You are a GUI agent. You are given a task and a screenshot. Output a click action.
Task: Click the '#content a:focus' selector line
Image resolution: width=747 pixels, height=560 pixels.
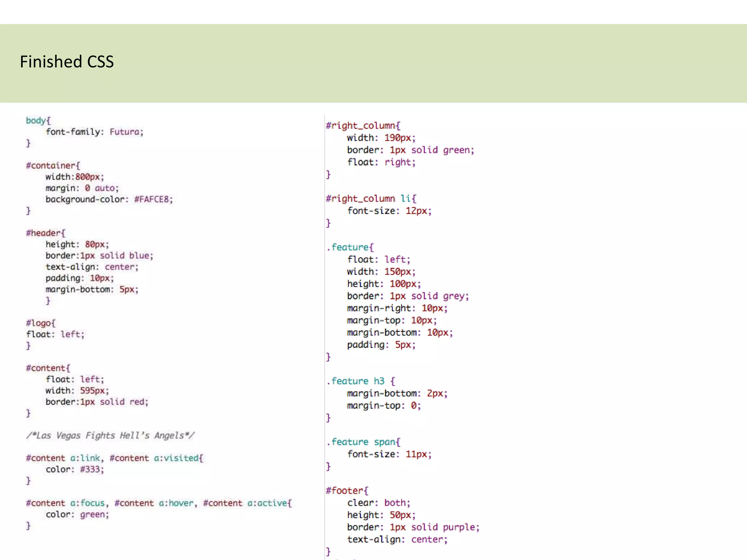[159, 503]
